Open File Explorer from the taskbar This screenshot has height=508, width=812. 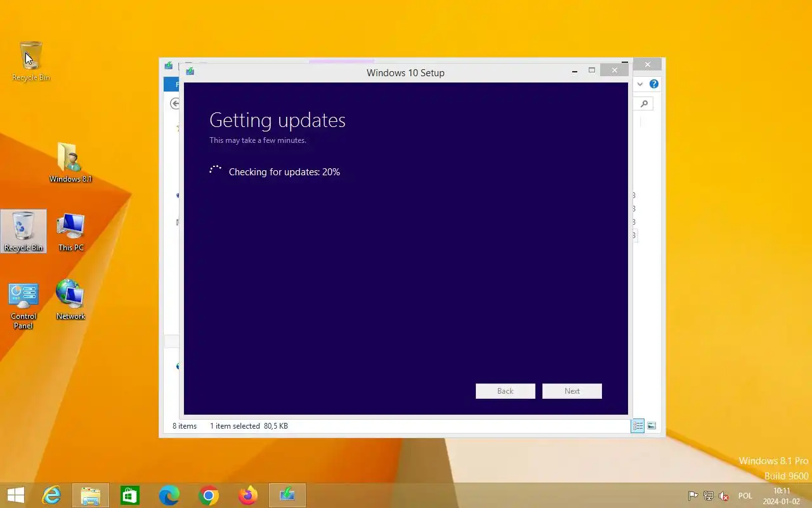coord(91,495)
